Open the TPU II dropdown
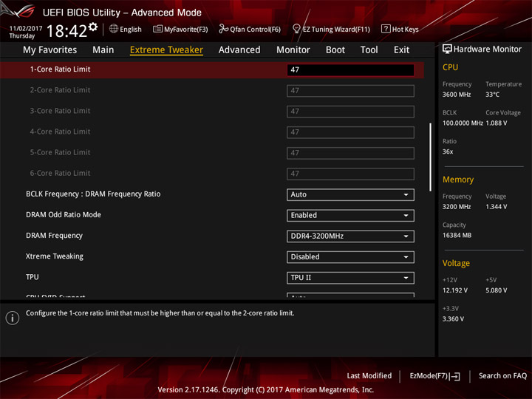 coord(350,278)
